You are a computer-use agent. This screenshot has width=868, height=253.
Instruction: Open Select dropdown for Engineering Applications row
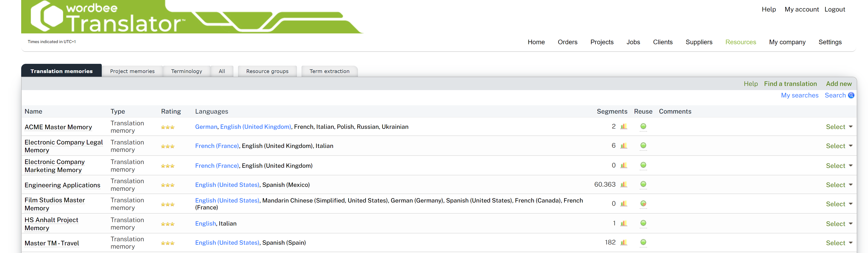(x=839, y=185)
